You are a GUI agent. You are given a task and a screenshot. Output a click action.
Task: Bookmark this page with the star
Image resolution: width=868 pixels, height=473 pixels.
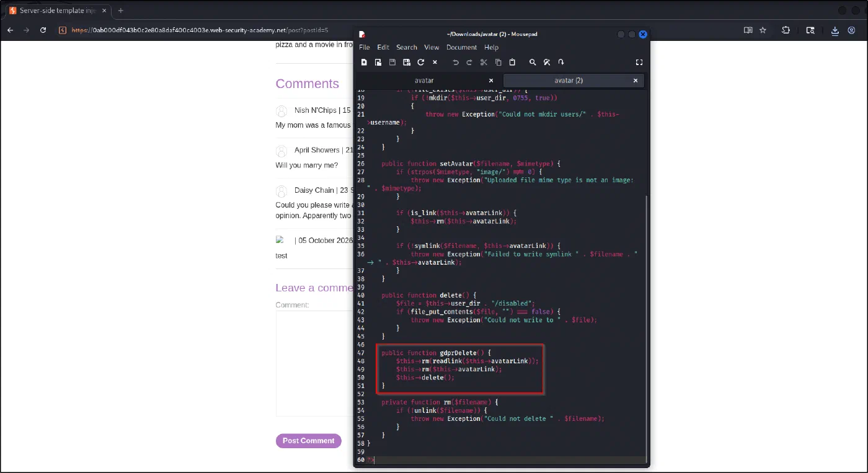point(763,30)
